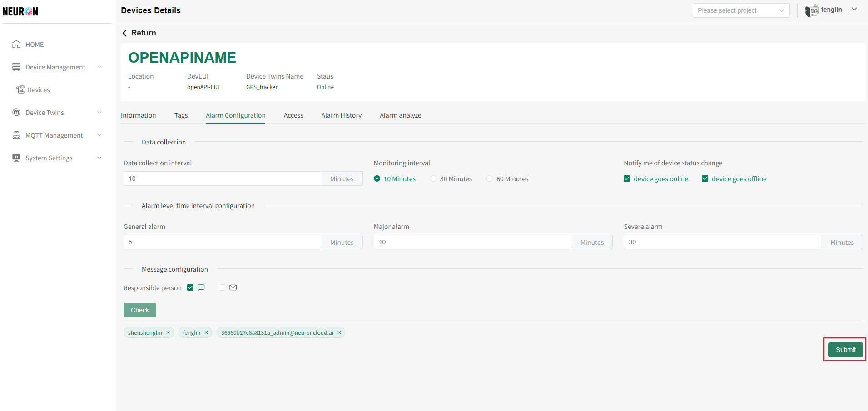Image resolution: width=868 pixels, height=411 pixels.
Task: Click the OPENAPINAME device title
Action: pyautogui.click(x=182, y=58)
